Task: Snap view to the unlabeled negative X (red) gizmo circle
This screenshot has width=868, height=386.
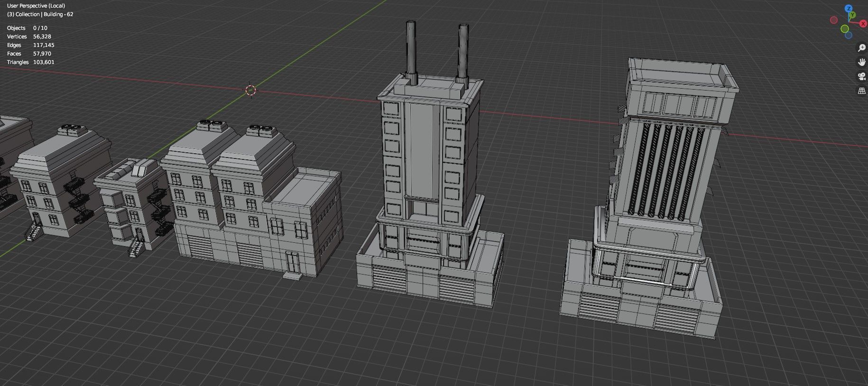Action: coord(834,20)
